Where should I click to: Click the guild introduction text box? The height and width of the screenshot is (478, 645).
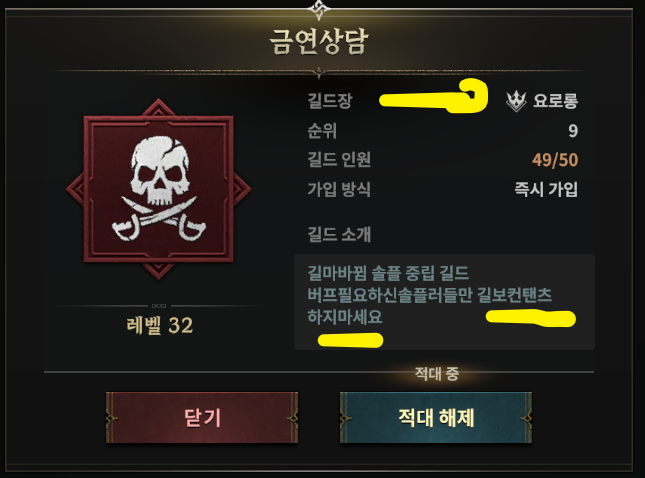[x=444, y=302]
